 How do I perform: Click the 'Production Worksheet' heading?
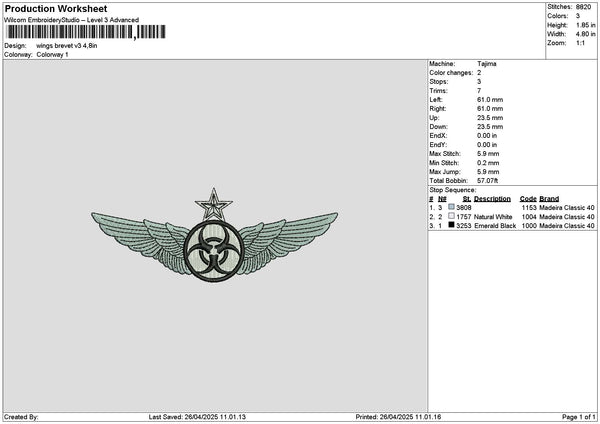pos(56,8)
